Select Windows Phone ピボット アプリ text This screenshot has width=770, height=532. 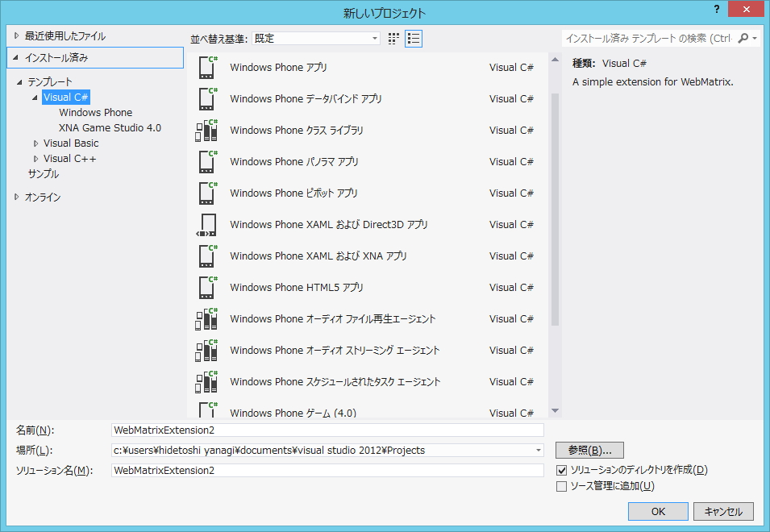point(293,193)
